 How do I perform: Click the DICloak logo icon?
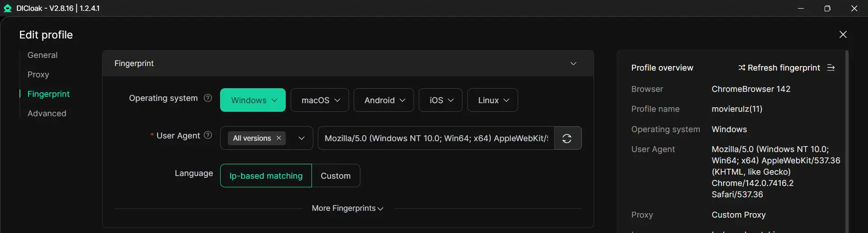8,8
